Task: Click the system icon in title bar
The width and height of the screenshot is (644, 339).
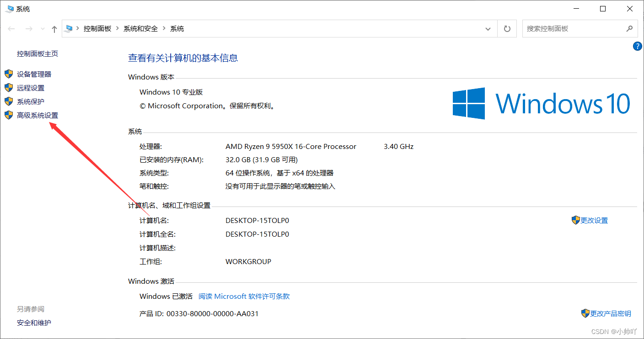Action: (x=9, y=9)
